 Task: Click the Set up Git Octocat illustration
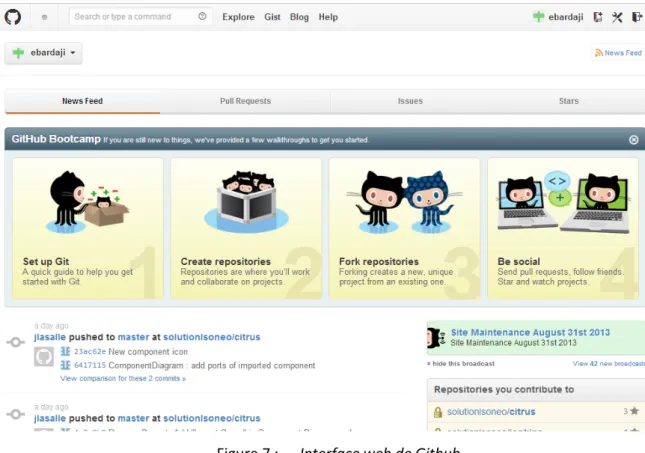[x=87, y=202]
